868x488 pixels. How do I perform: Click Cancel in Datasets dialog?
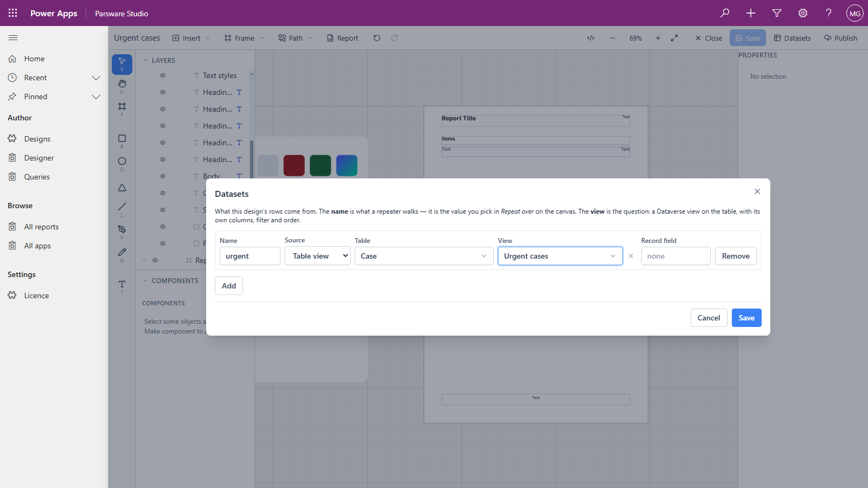pos(709,318)
